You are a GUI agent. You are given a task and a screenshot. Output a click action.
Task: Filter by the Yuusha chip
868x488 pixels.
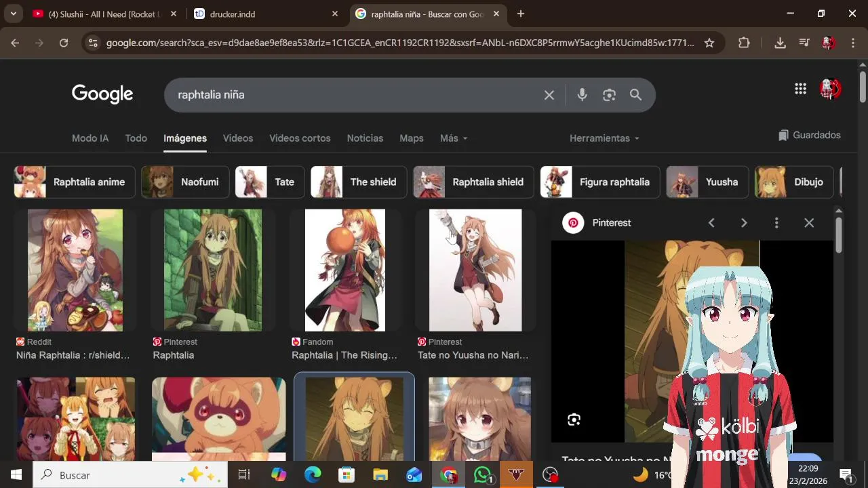[x=707, y=182]
